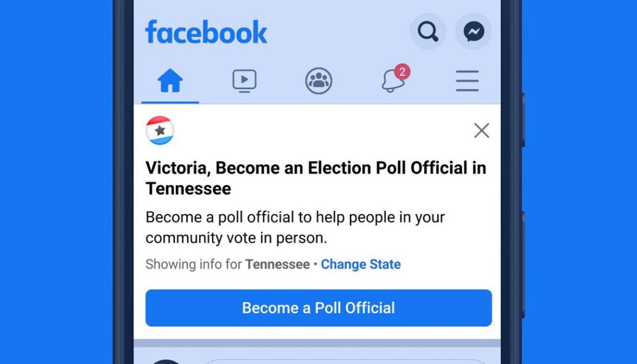Click Become a Poll Official

tap(318, 308)
